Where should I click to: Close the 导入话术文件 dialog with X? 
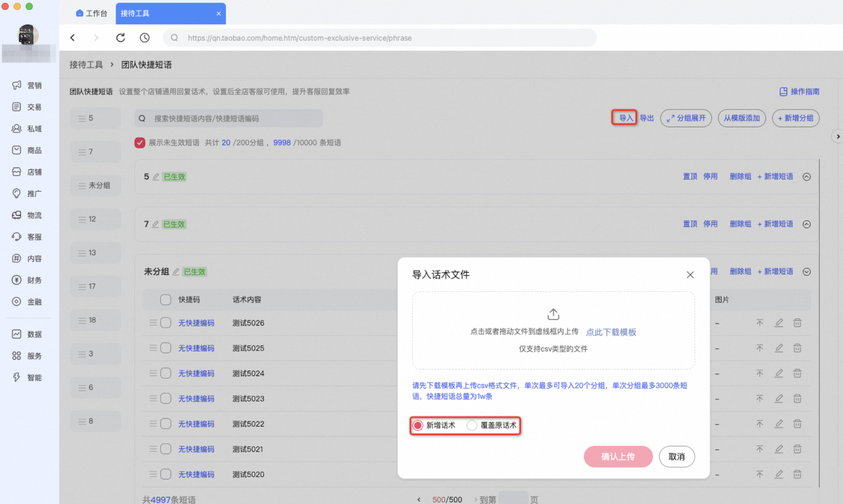[690, 275]
